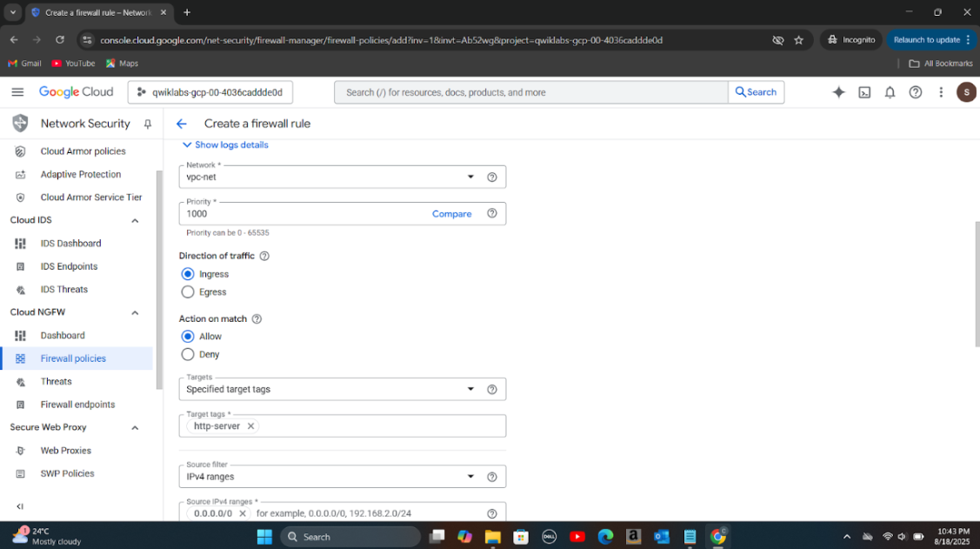Open Firewall endpoints in the sidebar
The image size is (980, 549).
click(x=77, y=405)
